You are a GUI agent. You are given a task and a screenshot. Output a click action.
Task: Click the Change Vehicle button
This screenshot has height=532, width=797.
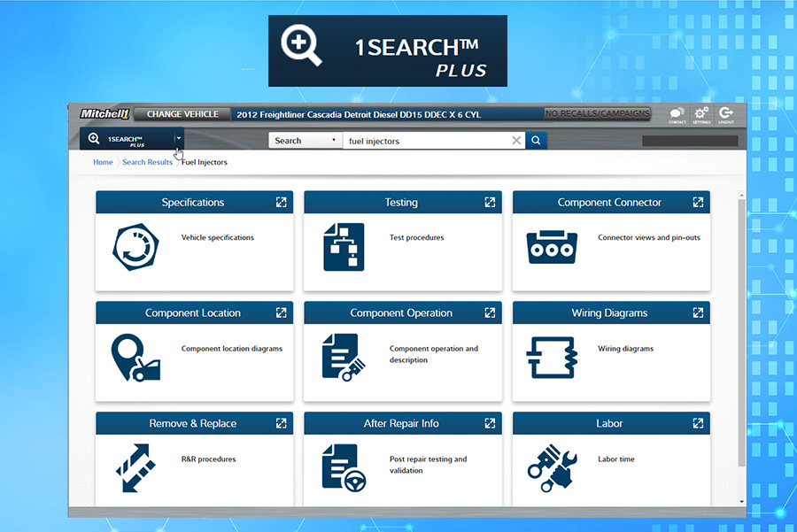182,114
